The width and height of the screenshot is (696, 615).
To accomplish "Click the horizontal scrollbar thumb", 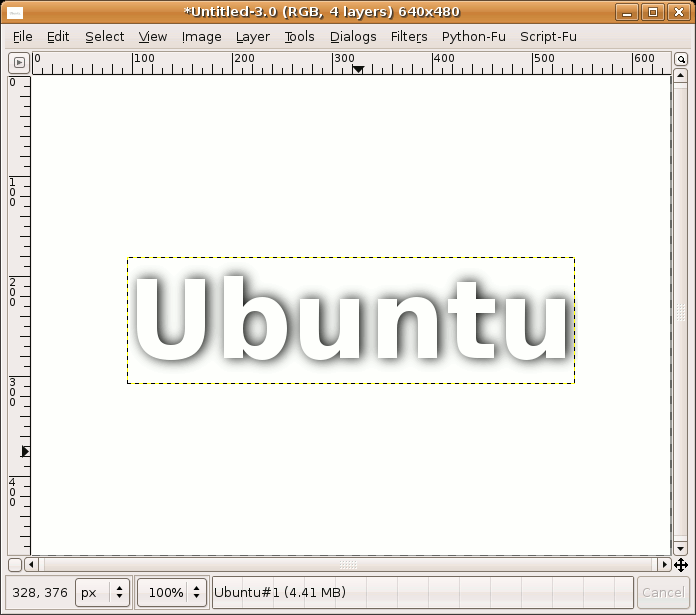I will 348,564.
